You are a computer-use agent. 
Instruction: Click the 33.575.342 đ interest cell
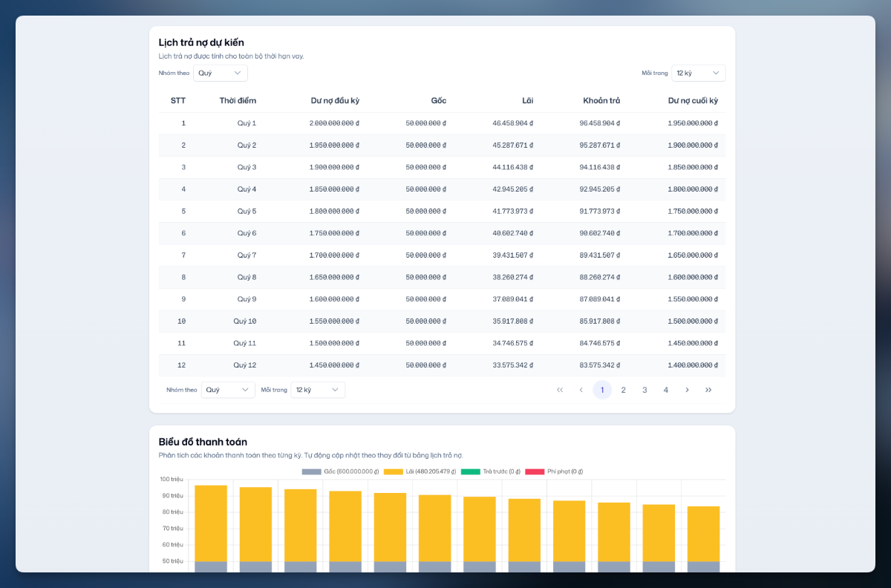[x=513, y=365]
